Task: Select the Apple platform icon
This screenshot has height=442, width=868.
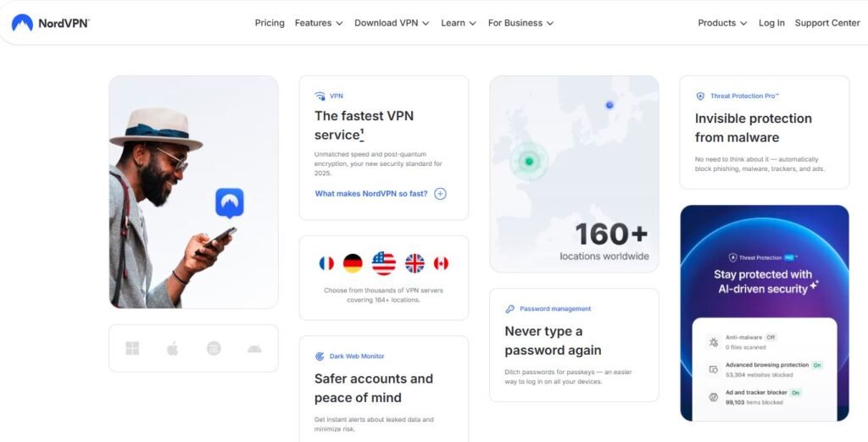Action: pyautogui.click(x=173, y=348)
